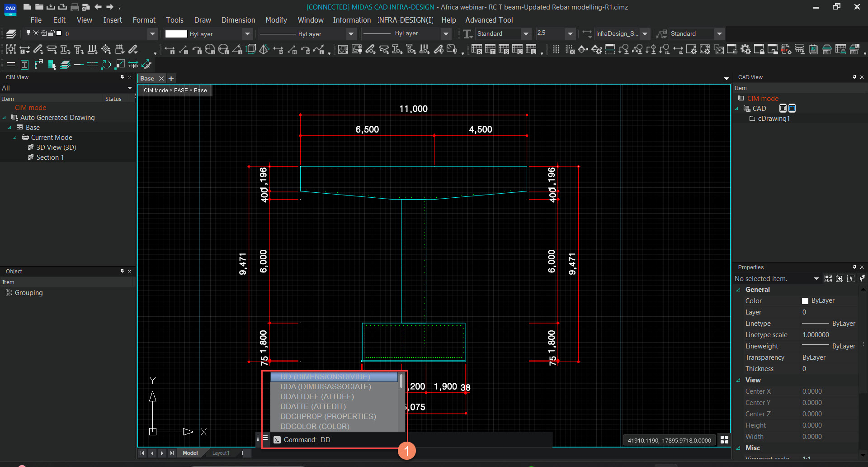Click the Redo arrow icon

(x=110, y=7)
